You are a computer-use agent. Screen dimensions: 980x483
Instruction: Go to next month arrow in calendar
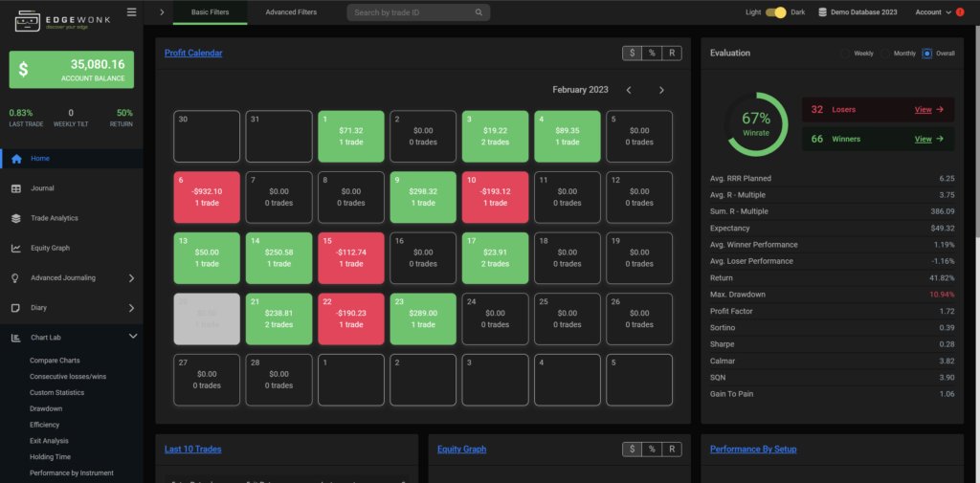pos(661,90)
